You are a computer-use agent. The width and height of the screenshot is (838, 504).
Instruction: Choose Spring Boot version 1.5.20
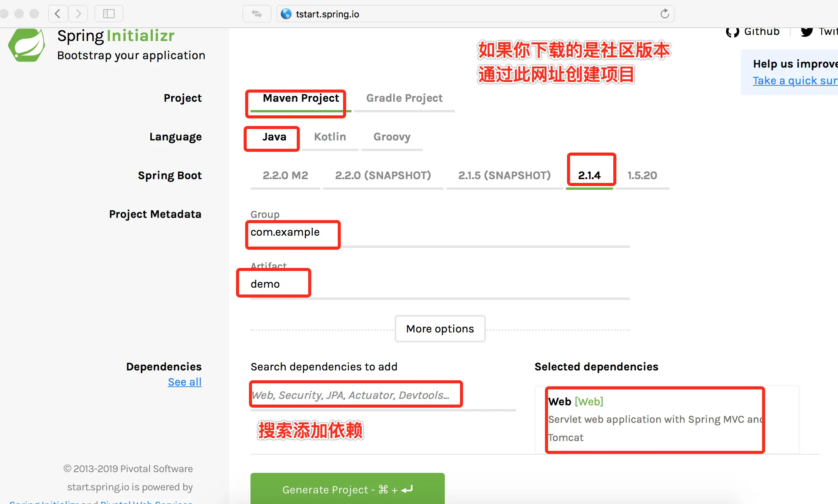[642, 175]
